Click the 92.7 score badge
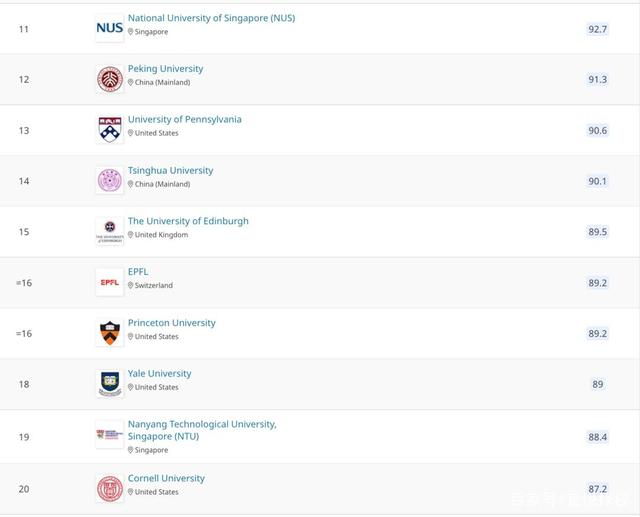 [x=598, y=29]
